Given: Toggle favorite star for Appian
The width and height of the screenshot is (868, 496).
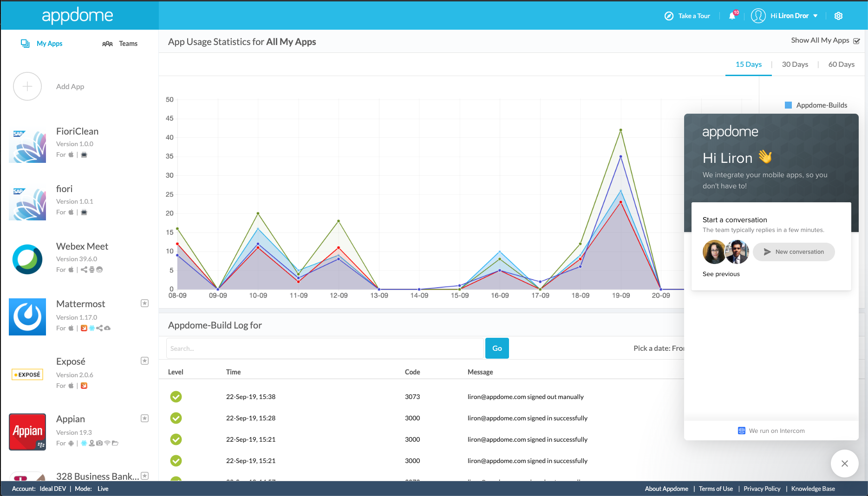Looking at the screenshot, I should [x=144, y=419].
